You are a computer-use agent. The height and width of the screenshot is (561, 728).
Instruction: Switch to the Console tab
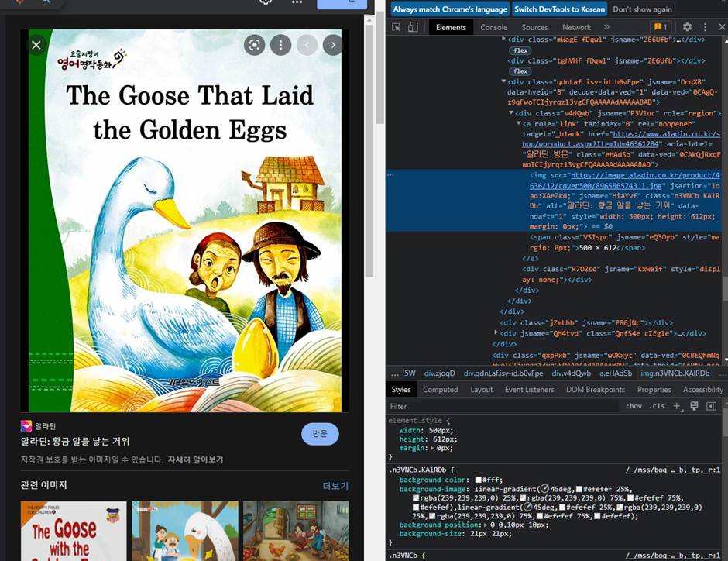(x=493, y=27)
